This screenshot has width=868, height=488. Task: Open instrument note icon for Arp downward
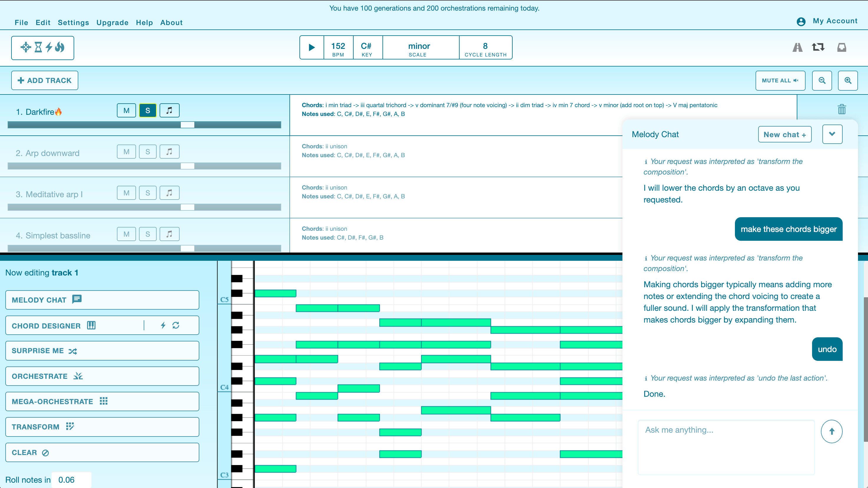point(169,152)
